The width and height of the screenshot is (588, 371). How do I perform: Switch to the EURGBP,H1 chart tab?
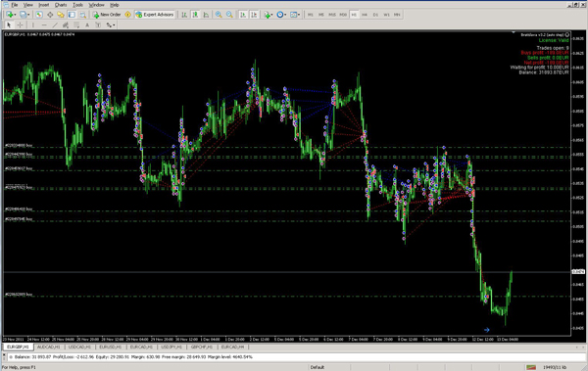18,347
